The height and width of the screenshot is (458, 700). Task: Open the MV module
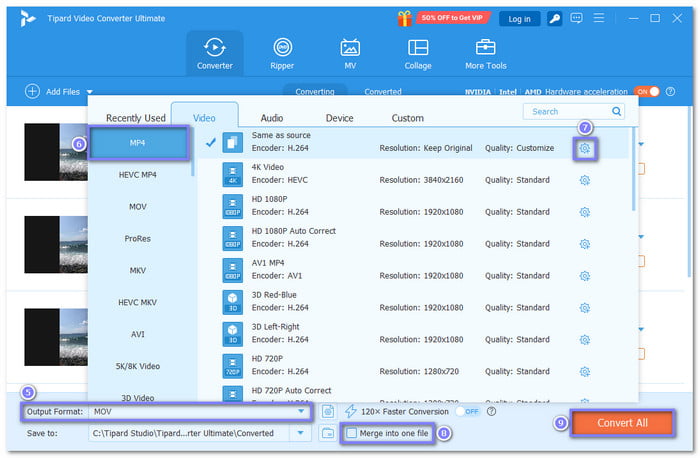coord(350,54)
